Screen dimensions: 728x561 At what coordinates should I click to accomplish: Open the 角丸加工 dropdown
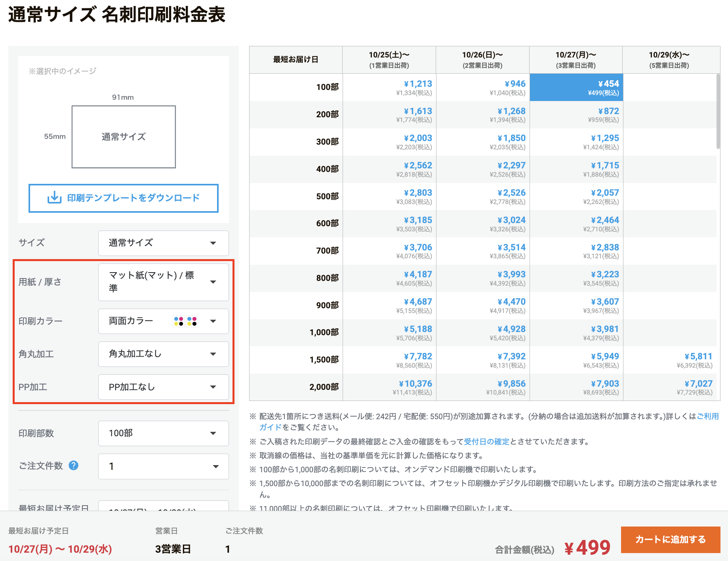coord(163,354)
